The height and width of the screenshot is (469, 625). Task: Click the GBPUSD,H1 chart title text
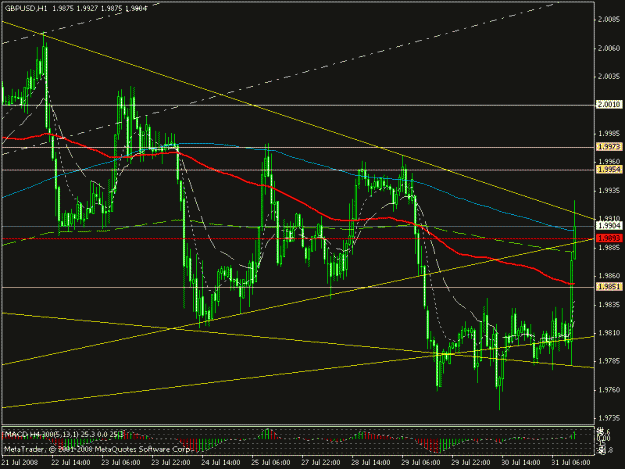click(x=25, y=8)
